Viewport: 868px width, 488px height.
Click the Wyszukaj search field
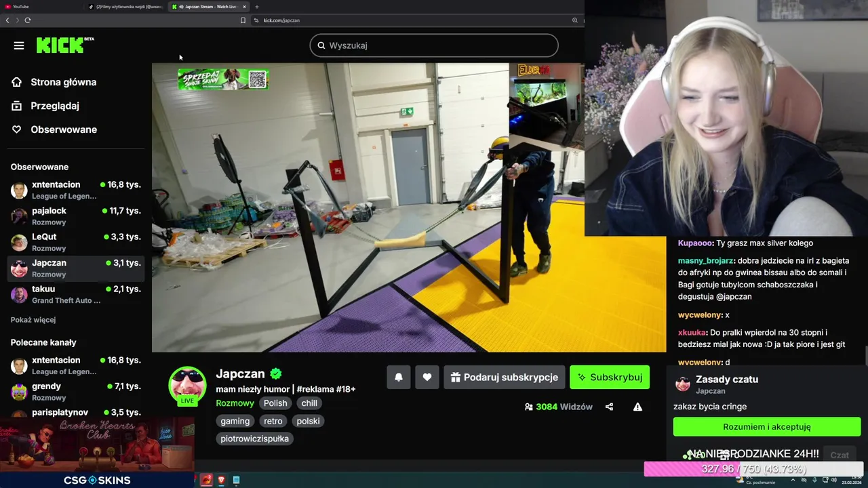click(x=434, y=45)
